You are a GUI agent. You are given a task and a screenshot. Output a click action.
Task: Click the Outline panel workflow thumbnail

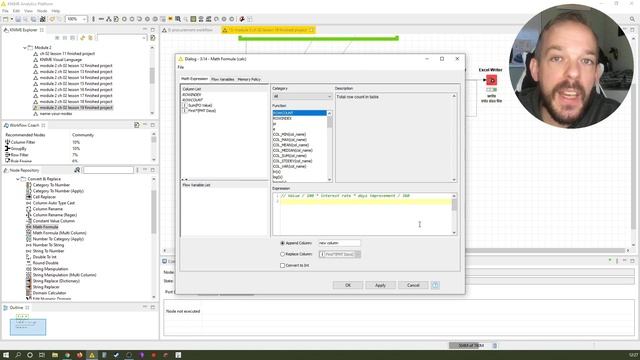[x=28, y=327]
